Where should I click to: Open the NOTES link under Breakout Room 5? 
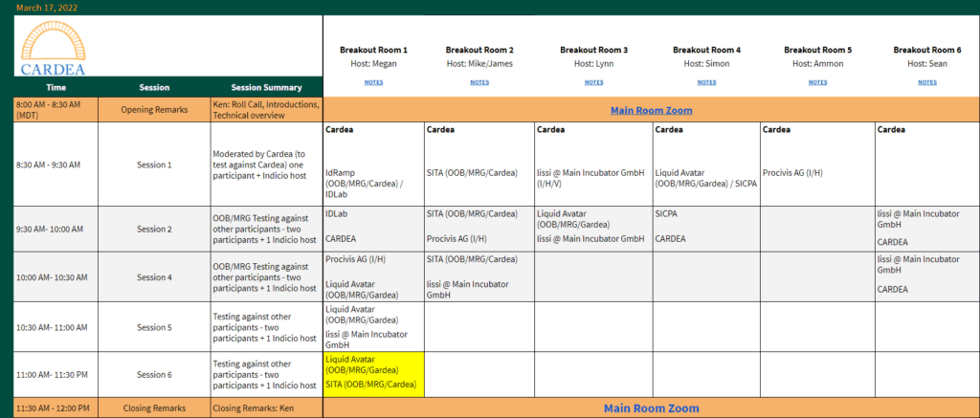click(x=817, y=82)
